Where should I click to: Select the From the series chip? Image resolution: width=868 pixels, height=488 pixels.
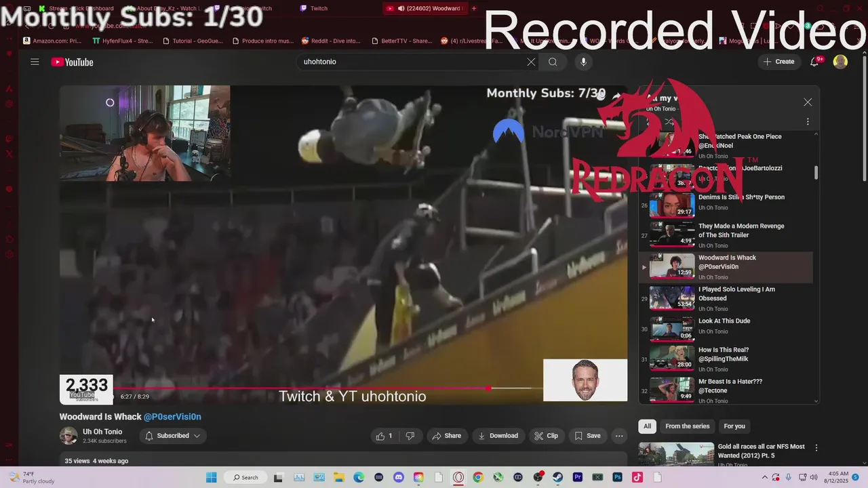[687, 426]
